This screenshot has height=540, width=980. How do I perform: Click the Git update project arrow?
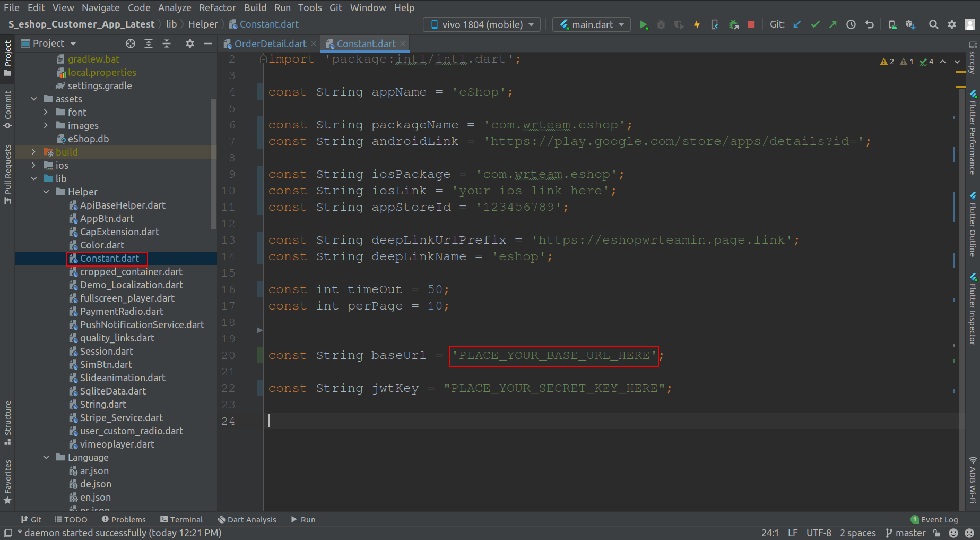pos(797,25)
